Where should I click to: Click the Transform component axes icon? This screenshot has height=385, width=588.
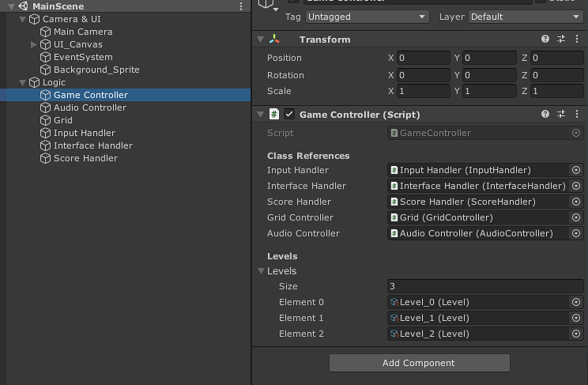coord(274,39)
